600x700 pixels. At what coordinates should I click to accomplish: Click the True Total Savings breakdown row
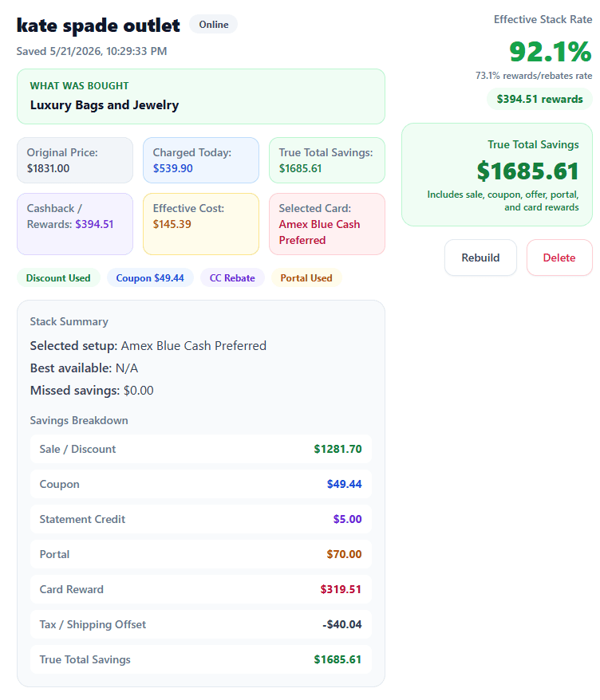tap(201, 659)
